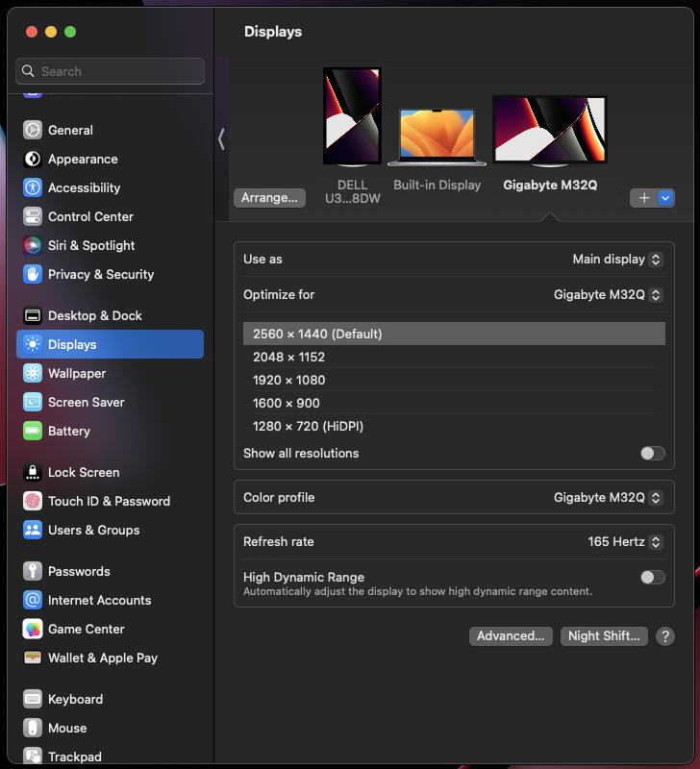
Task: Expand the blue add-display chevron menu
Action: [665, 198]
